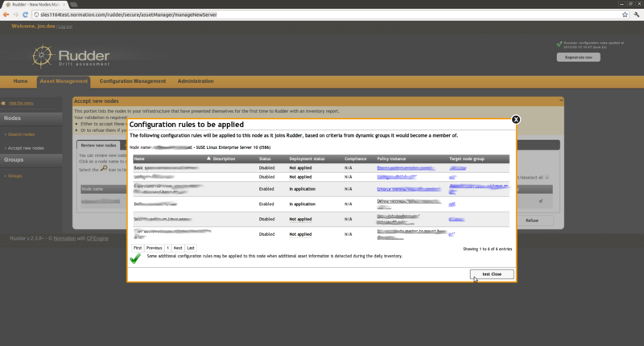
Task: Click Search nodes in sidebar
Action: click(22, 134)
